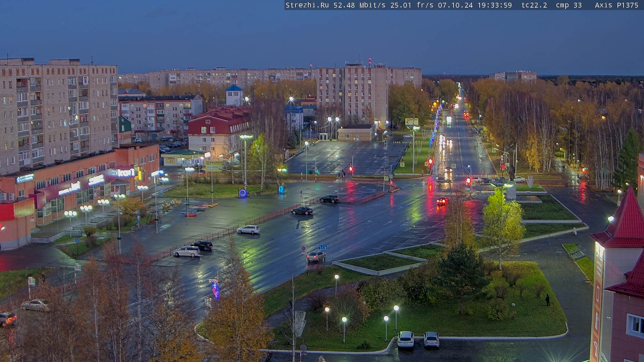Select the 07.10.24 date stamp
The height and width of the screenshot is (362, 644).
455,5
